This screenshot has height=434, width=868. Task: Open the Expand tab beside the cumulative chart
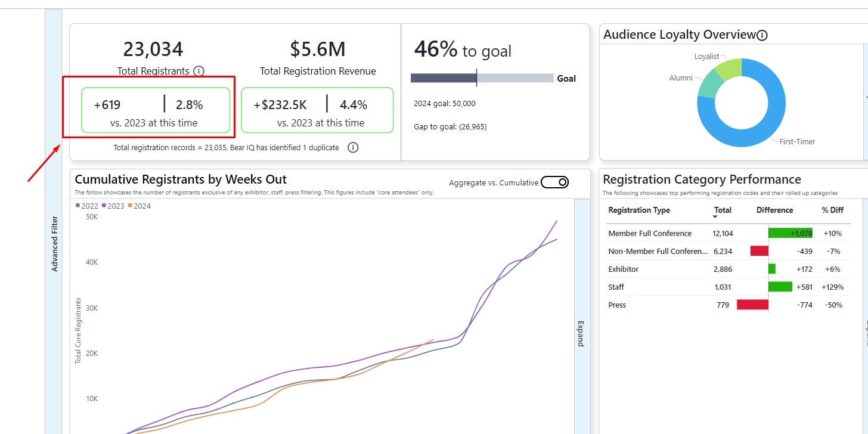[x=581, y=333]
